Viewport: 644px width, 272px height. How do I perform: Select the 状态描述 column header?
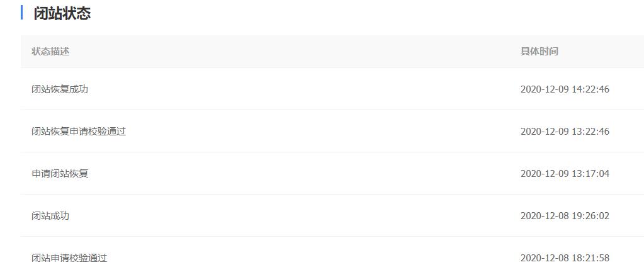pos(50,52)
